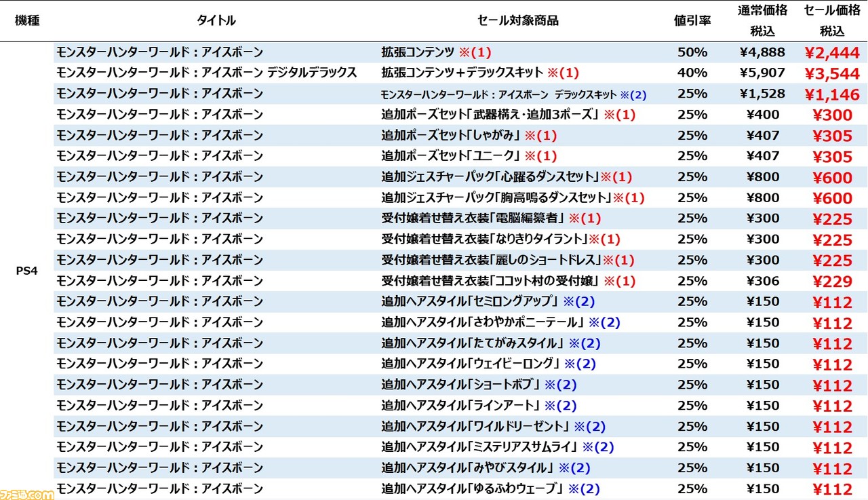
Task: Click the sale price ¥3,544
Action: (832, 73)
